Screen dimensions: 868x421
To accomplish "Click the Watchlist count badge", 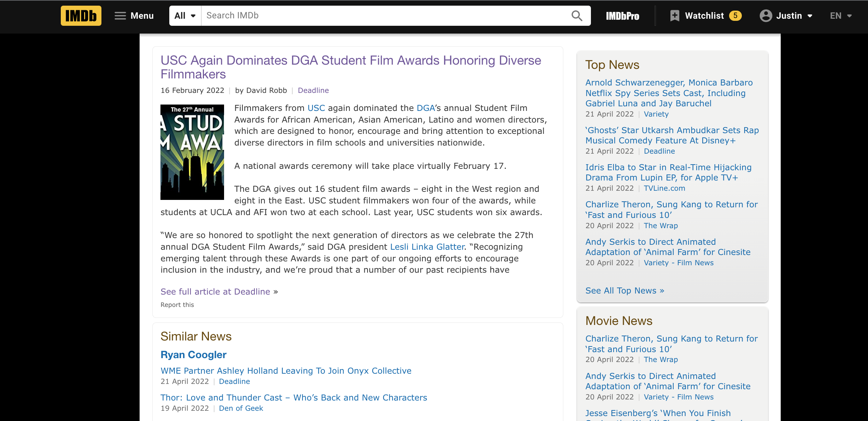I will pyautogui.click(x=735, y=16).
